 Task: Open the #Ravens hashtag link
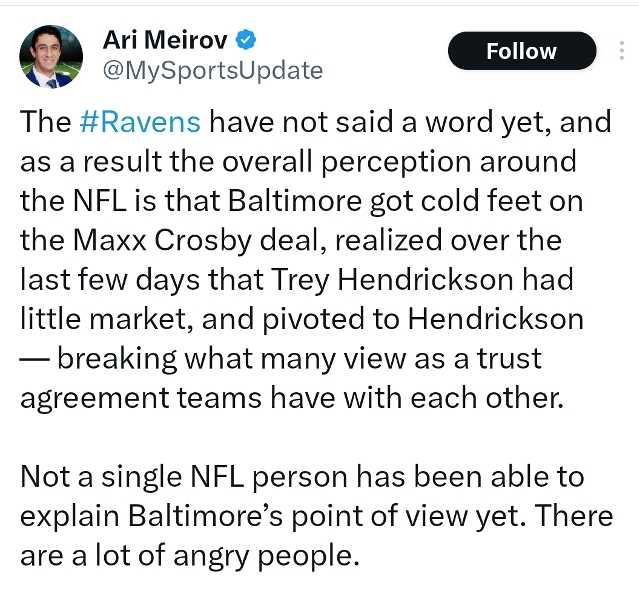point(140,122)
